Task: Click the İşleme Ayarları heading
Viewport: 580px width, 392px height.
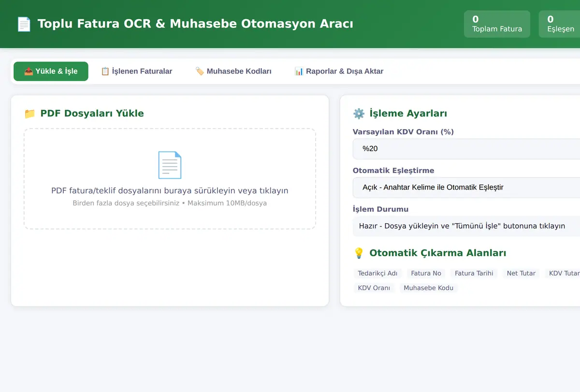Action: [x=408, y=114]
